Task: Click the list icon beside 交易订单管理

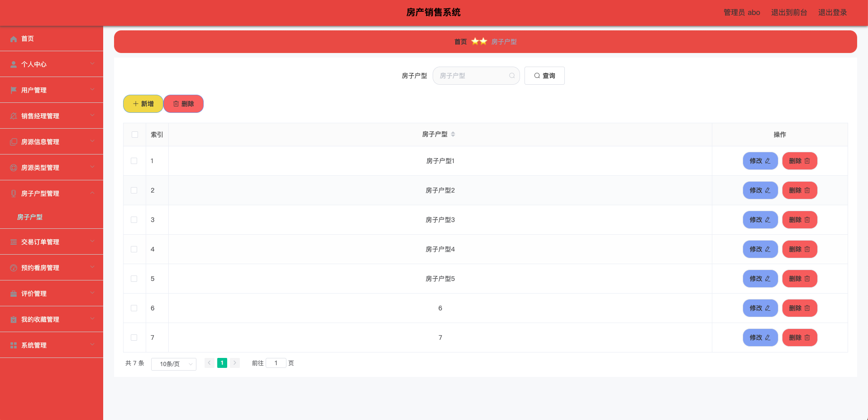Action: 14,242
